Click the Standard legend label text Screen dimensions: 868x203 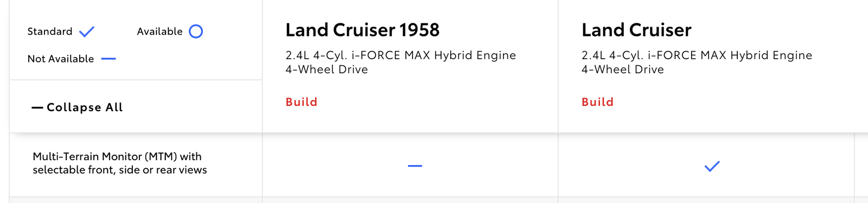(x=50, y=31)
